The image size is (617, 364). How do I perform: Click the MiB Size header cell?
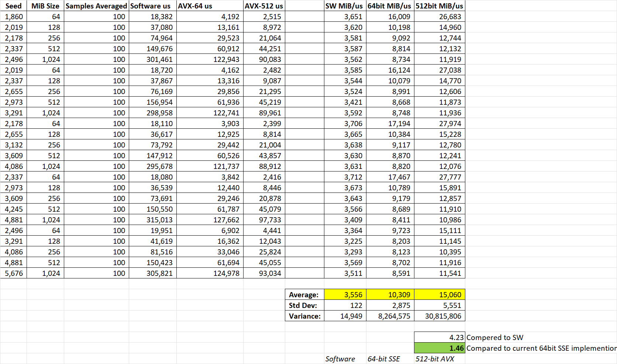click(x=45, y=6)
